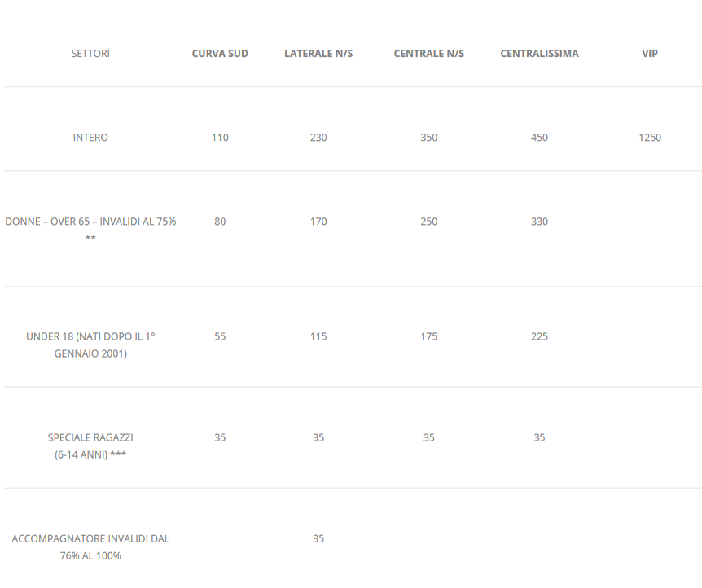Select Accompagnatore Laterale price 35
Viewport: 702px width, 588px height.
pyautogui.click(x=318, y=539)
